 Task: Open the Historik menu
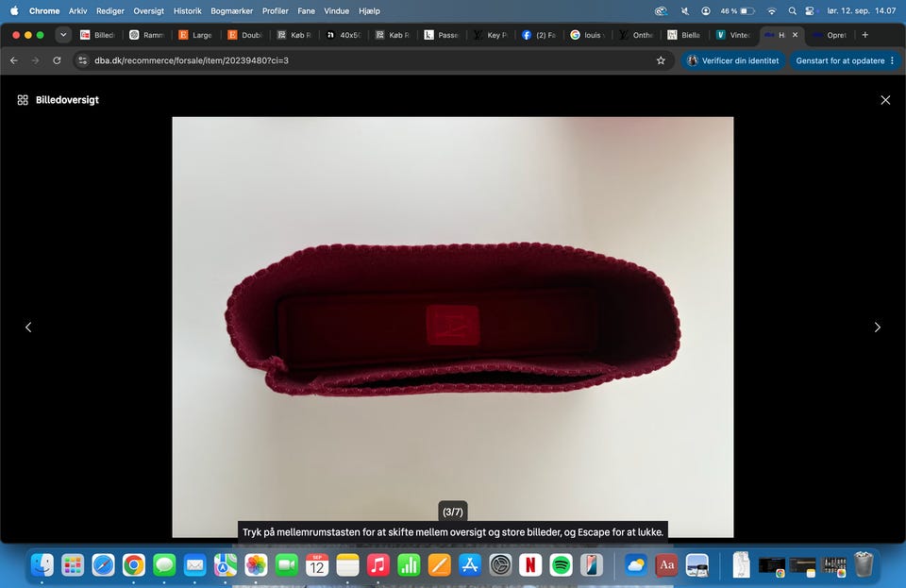[x=187, y=11]
